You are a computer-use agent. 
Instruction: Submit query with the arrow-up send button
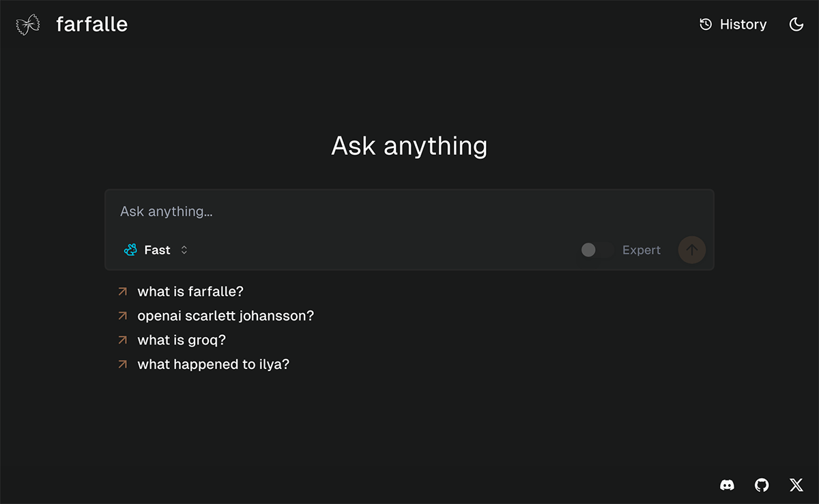tap(691, 250)
